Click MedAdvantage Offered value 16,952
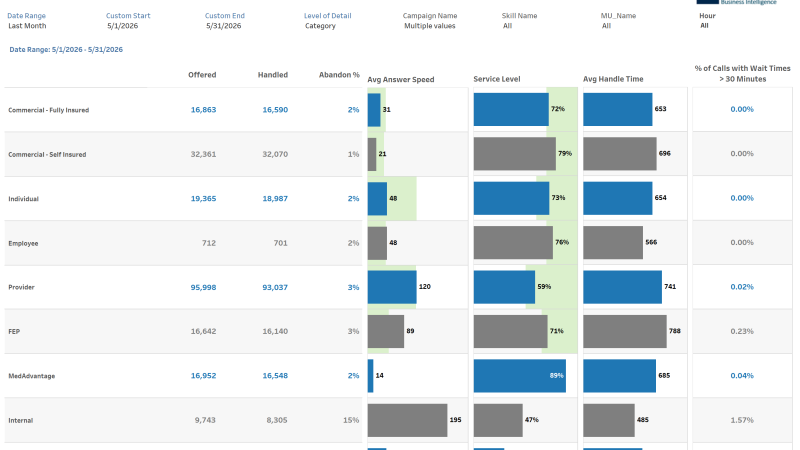 tap(203, 376)
